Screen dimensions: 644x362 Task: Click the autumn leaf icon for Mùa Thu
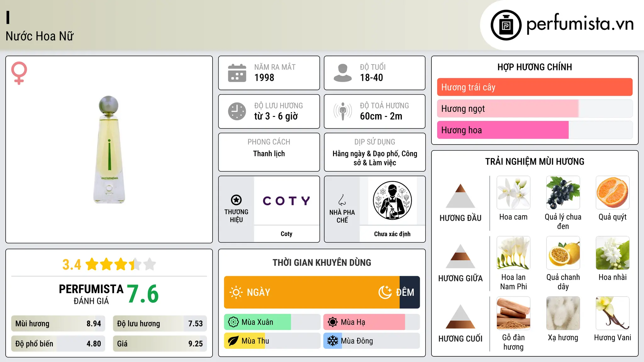click(233, 341)
